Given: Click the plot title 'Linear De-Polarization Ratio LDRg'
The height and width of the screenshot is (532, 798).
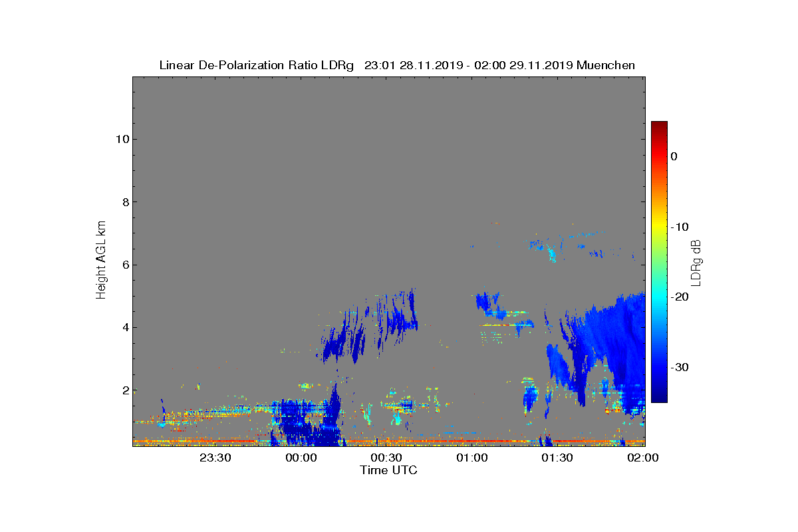Looking at the screenshot, I should pyautogui.click(x=257, y=65).
